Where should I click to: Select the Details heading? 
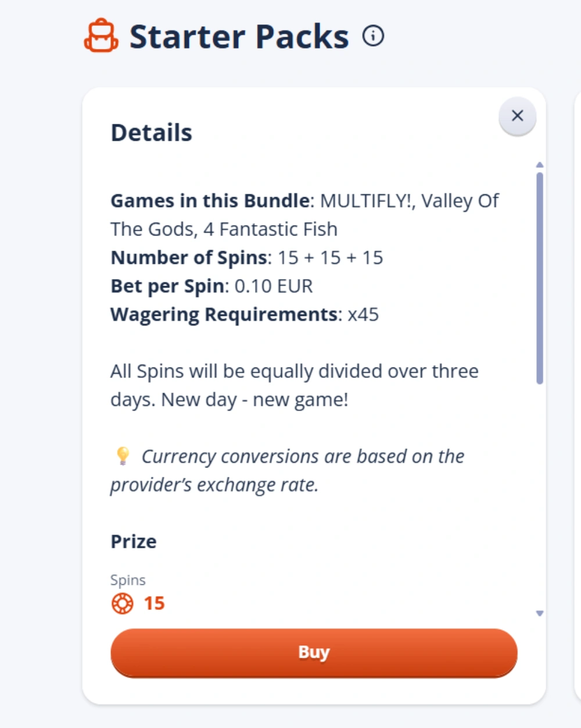coord(152,133)
